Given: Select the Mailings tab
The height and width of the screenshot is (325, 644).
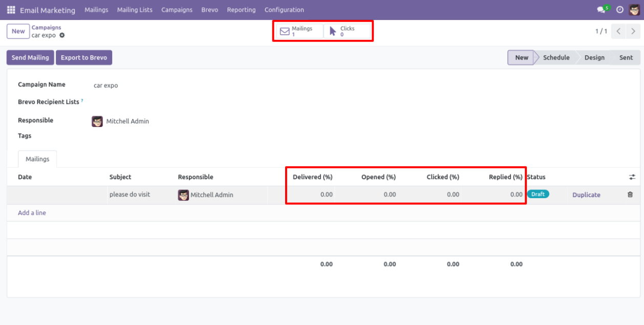Looking at the screenshot, I should coord(37,159).
